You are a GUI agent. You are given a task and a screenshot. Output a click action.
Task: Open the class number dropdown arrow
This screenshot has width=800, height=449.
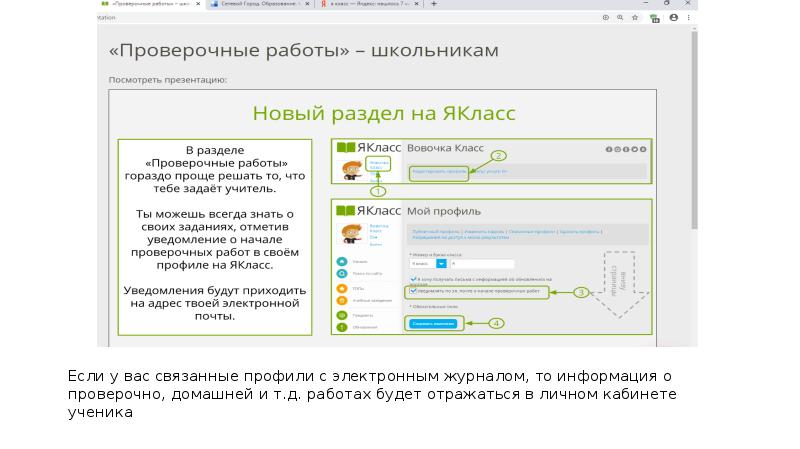pyautogui.click(x=441, y=264)
